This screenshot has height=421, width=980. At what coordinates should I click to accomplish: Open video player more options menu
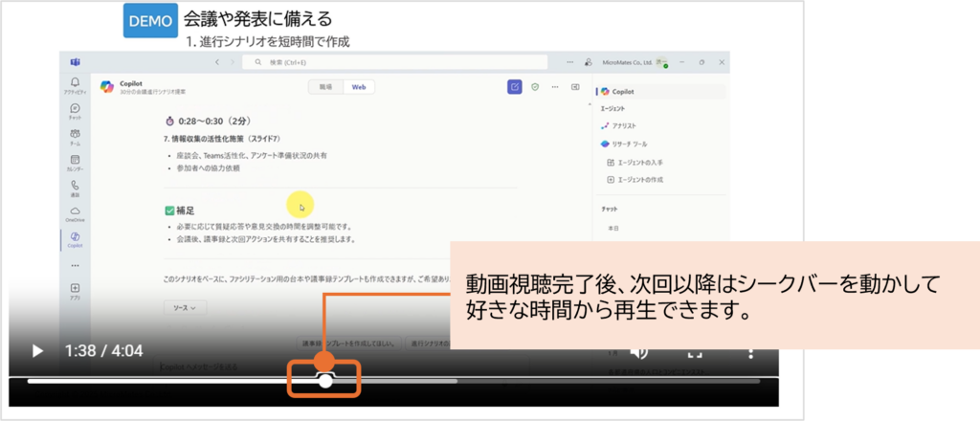tap(751, 351)
